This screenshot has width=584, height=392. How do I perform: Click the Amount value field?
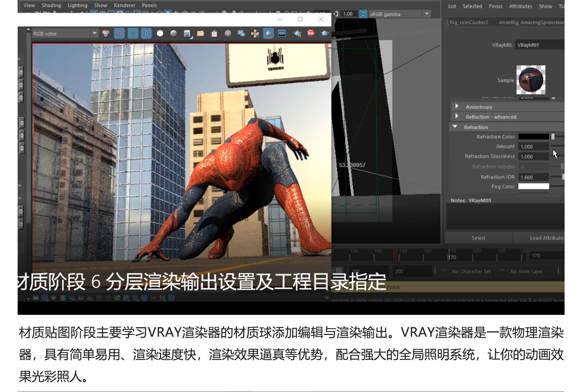534,147
